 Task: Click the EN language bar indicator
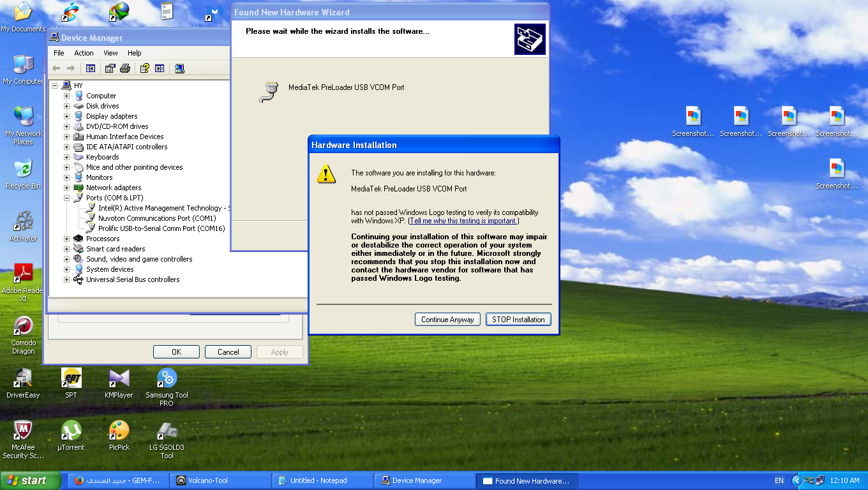(x=779, y=480)
